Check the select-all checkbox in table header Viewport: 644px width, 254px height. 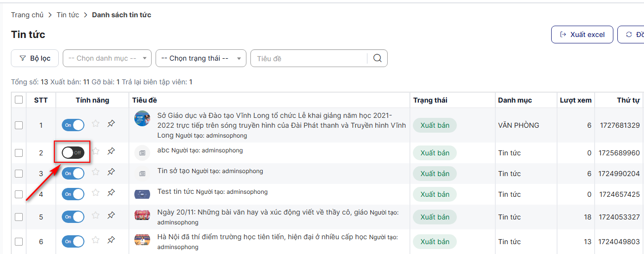[x=19, y=100]
